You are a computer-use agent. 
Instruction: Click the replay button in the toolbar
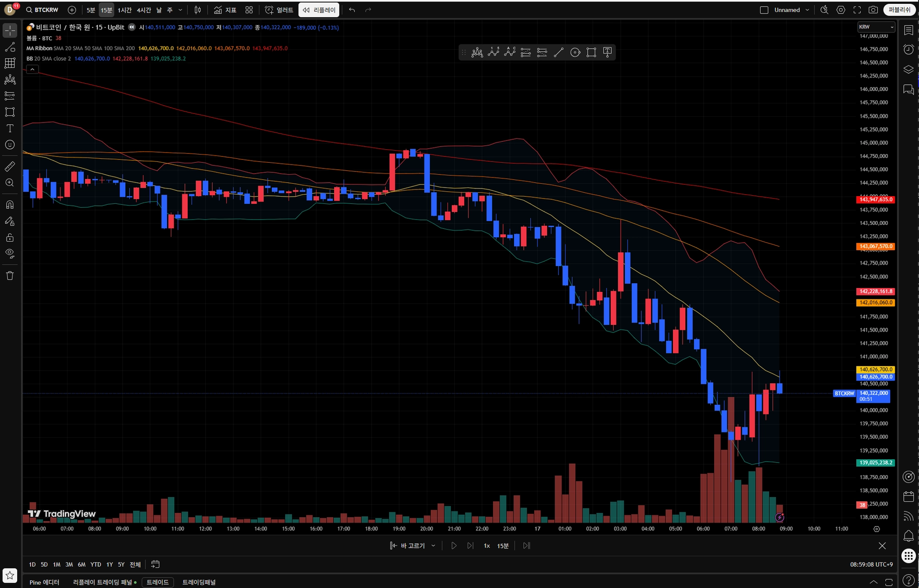319,10
